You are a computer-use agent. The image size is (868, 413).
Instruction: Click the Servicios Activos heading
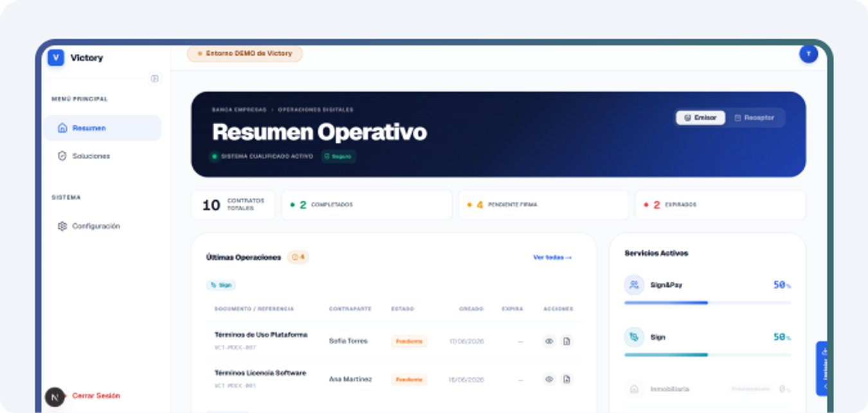656,253
